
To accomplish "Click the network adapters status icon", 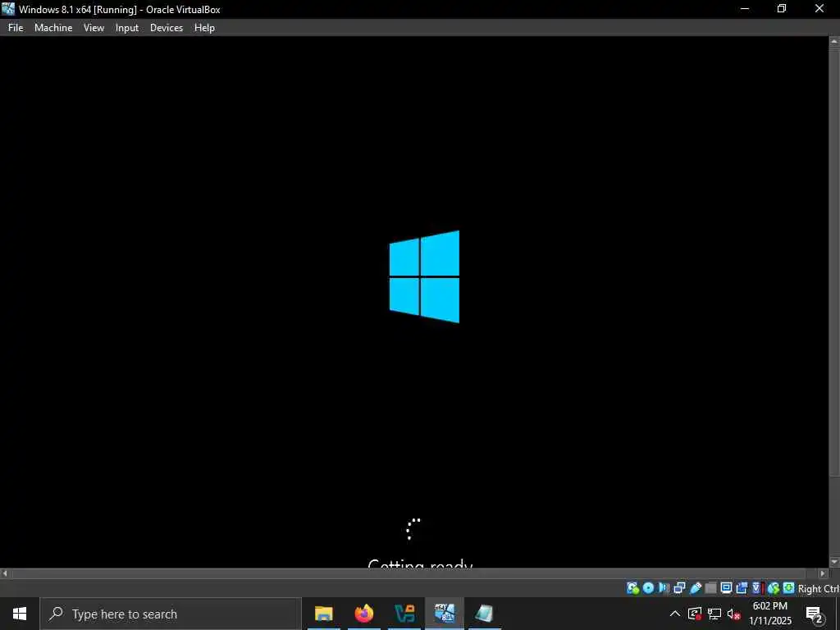I will [679, 588].
